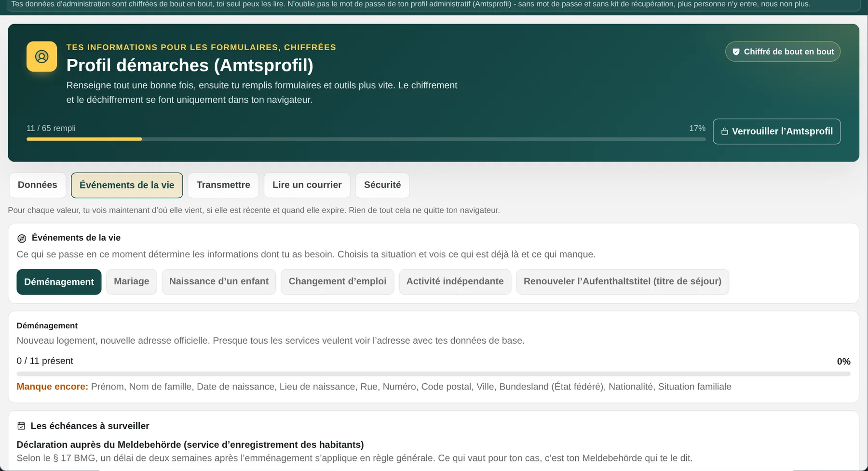Open the Données tab
The width and height of the screenshot is (868, 471).
click(x=38, y=185)
